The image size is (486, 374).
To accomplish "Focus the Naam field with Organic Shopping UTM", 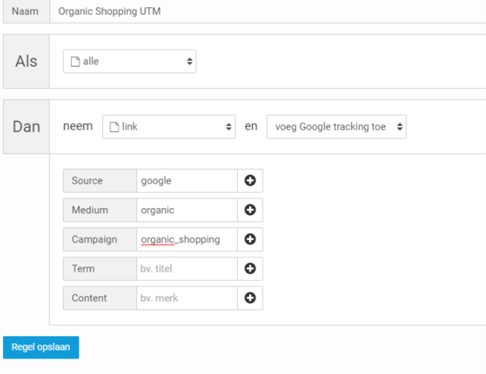I will (x=268, y=11).
